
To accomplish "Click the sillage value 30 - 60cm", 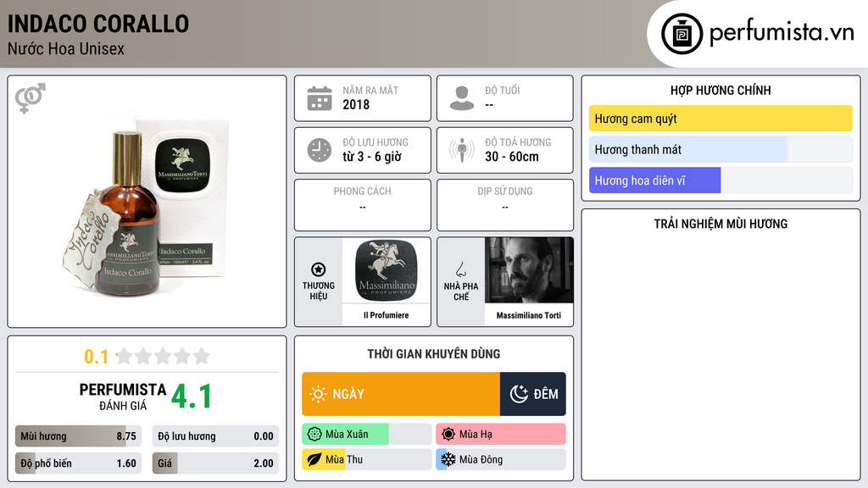I will (512, 157).
